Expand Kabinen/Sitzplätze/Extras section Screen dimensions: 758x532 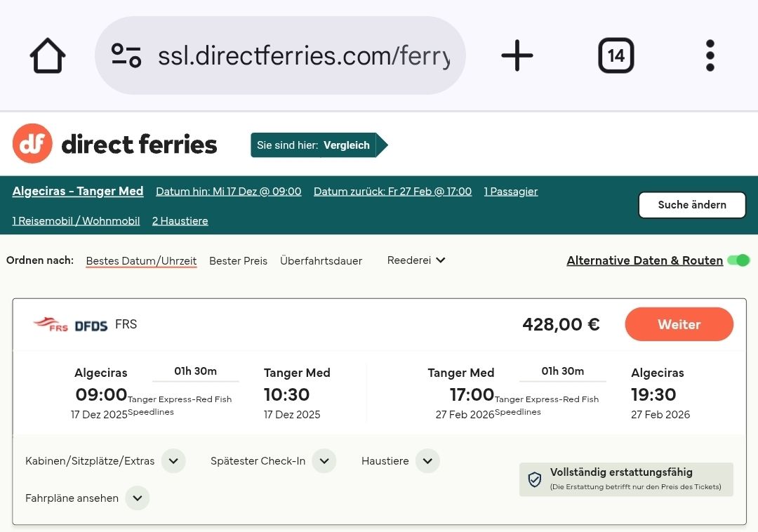coord(173,461)
